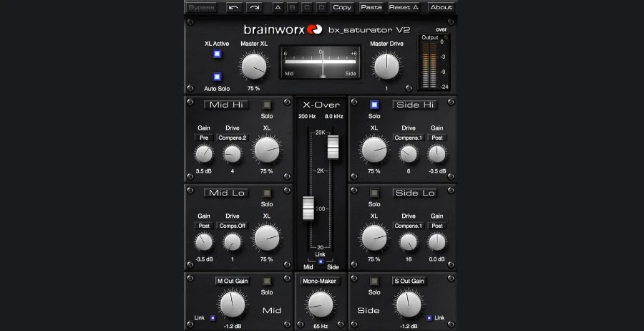This screenshot has height=331, width=644.
Task: Click the Mid Hi Gain 3.5 dB value
Action: (204, 171)
